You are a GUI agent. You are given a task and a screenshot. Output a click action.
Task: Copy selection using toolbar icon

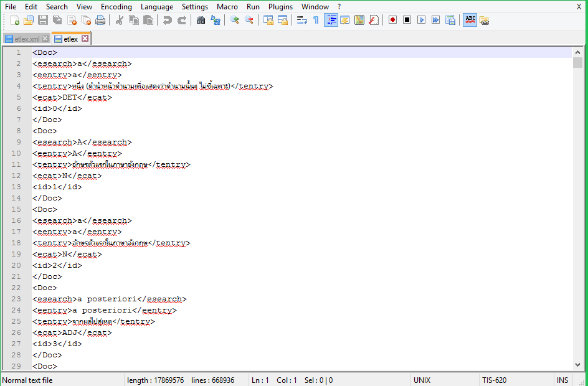[134, 21]
